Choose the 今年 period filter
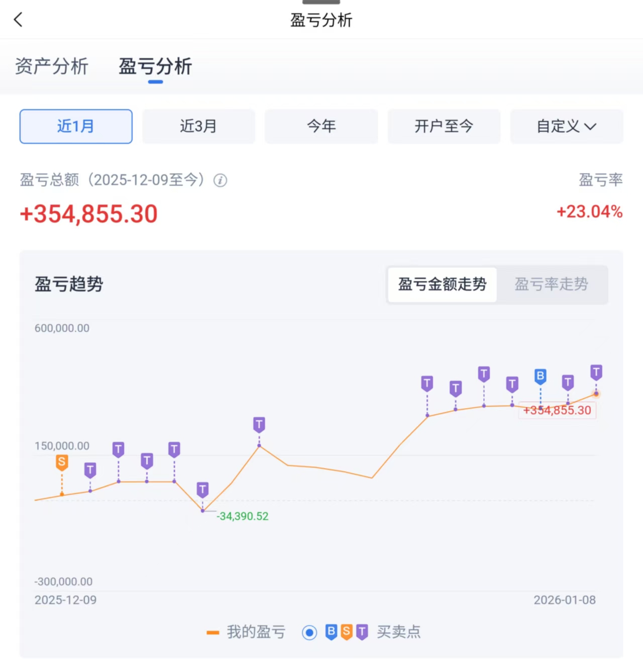Viewport: 643px width, 672px height. (x=321, y=126)
